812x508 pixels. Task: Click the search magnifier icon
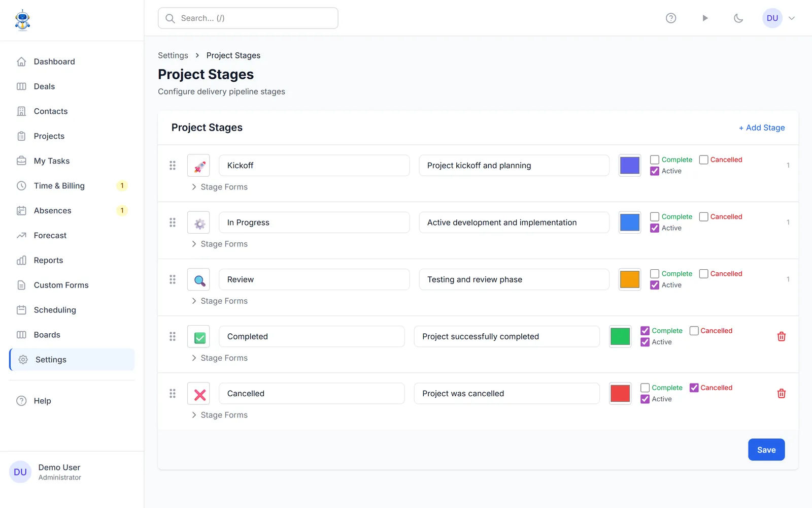[171, 18]
